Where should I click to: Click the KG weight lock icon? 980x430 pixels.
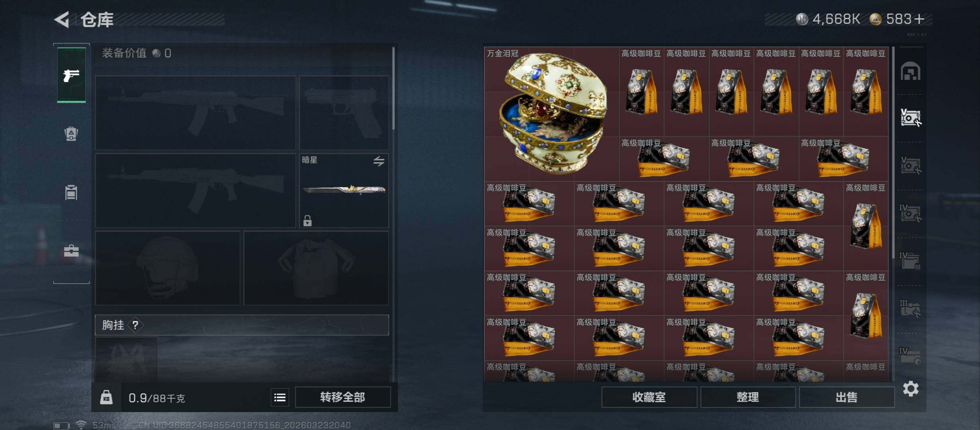point(106,397)
